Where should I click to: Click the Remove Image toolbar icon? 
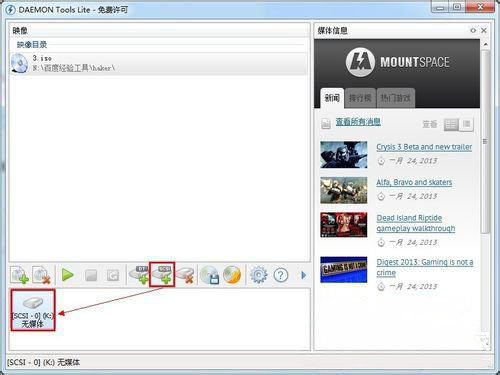41,275
